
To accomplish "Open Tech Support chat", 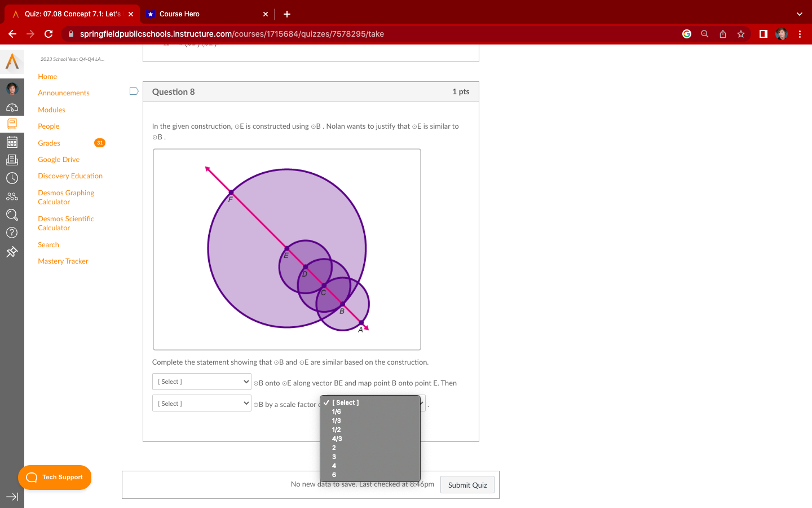I will [55, 478].
